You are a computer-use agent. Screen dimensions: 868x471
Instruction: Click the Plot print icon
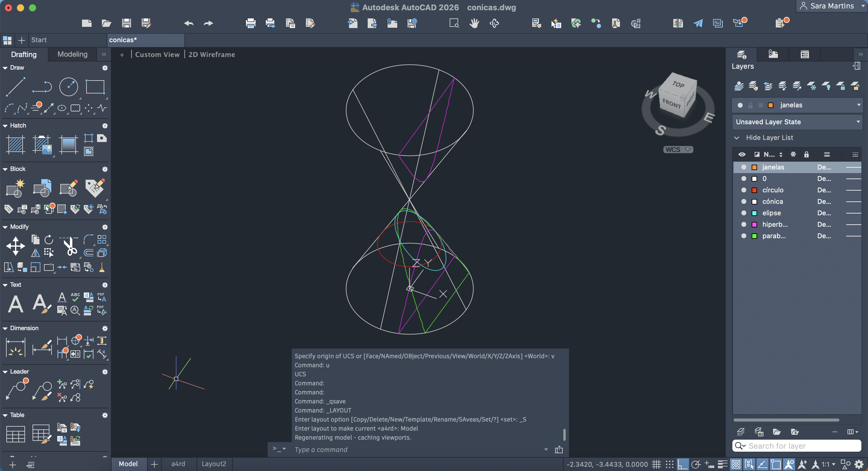click(x=250, y=23)
